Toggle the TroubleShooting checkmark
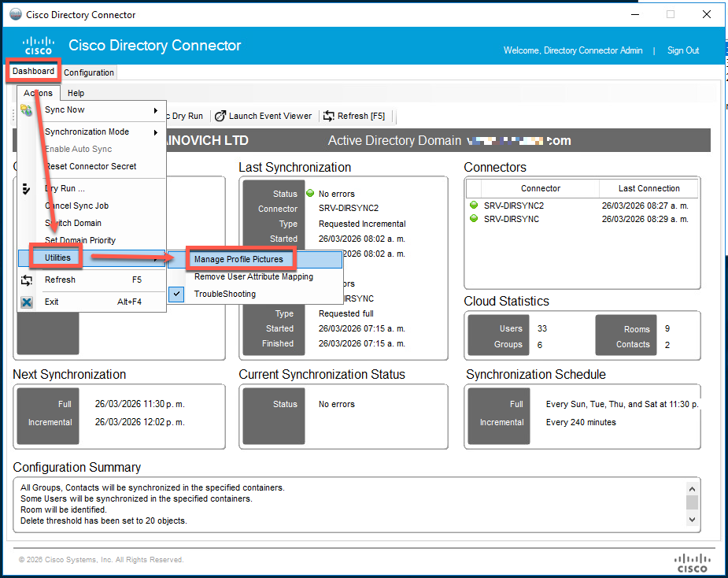Screen dimensions: 728x578 [176, 294]
